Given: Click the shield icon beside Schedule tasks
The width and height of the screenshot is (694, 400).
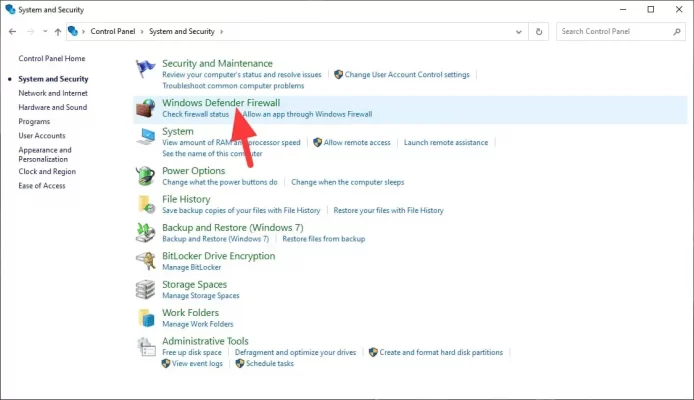Looking at the screenshot, I should pos(240,363).
